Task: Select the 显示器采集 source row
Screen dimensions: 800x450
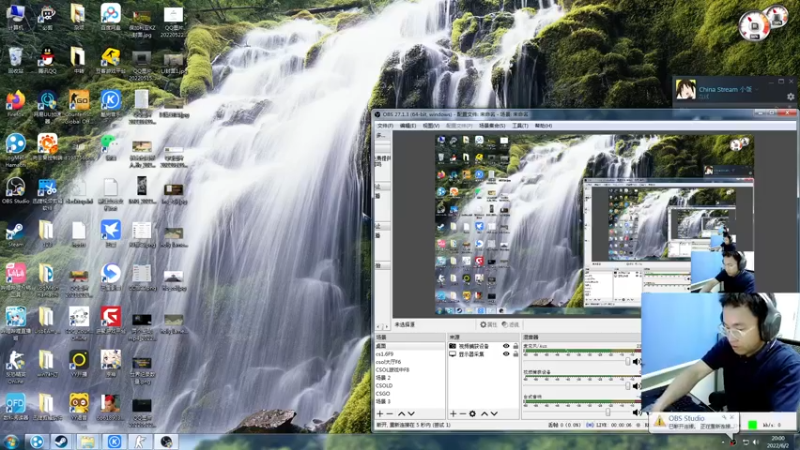Action: point(484,354)
